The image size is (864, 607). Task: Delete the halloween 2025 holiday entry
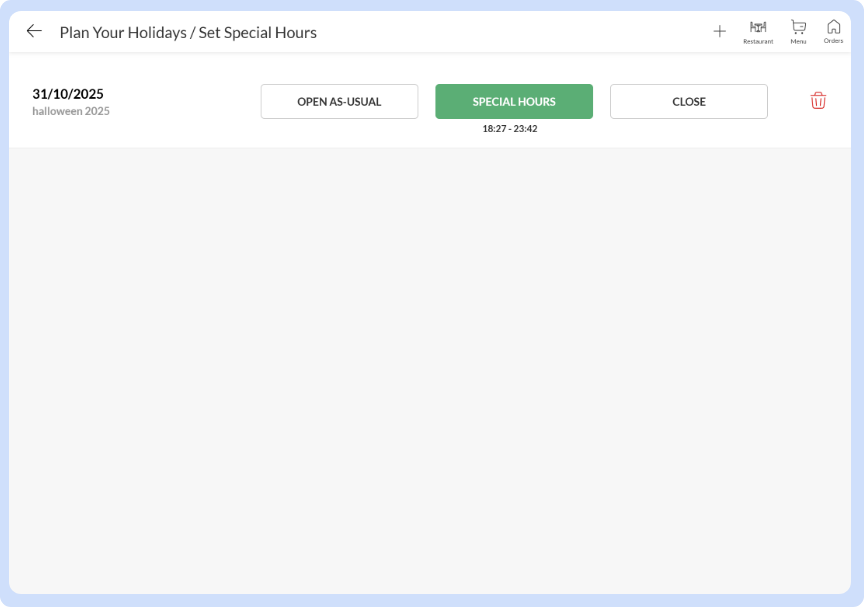click(818, 101)
